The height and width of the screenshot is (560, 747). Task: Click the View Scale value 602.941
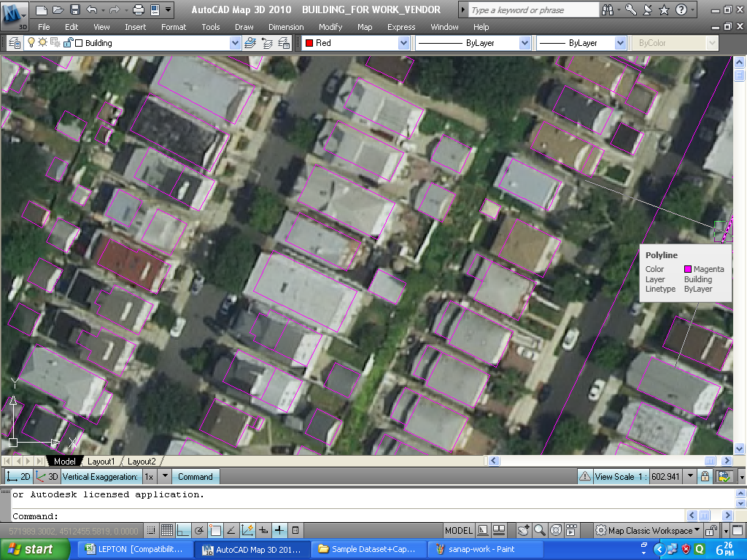(665, 477)
